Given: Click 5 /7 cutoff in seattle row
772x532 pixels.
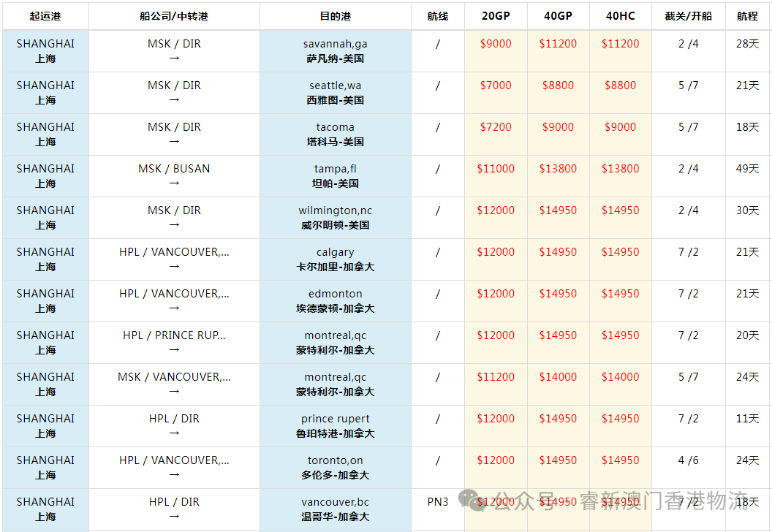Looking at the screenshot, I should coord(689,85).
